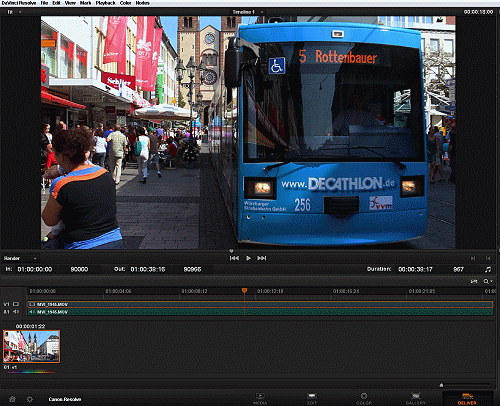Edit the Out frame number field
Image resolution: width=500 pixels, height=406 pixels.
click(x=192, y=269)
